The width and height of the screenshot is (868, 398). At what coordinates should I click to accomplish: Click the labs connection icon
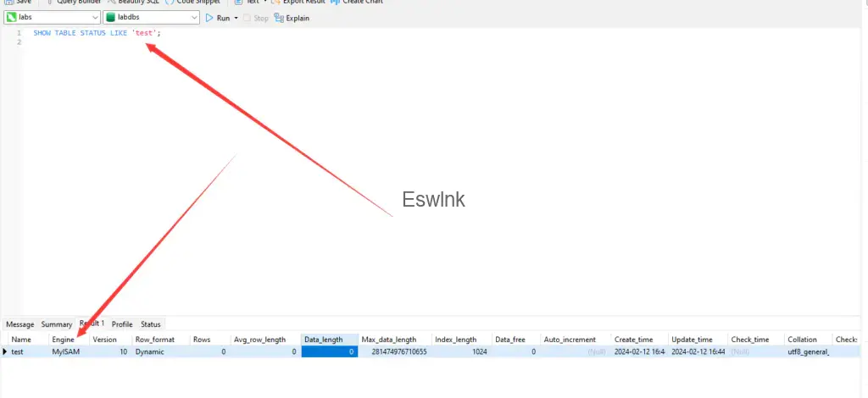pos(12,18)
